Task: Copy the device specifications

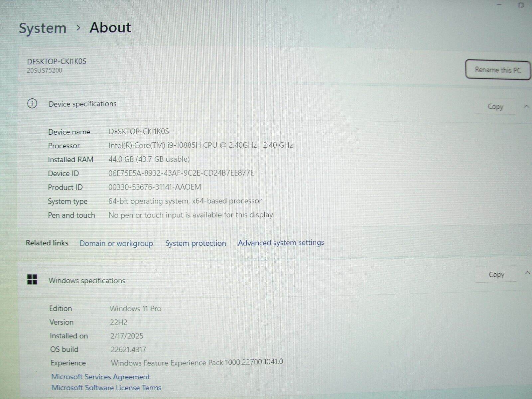Action: [495, 107]
